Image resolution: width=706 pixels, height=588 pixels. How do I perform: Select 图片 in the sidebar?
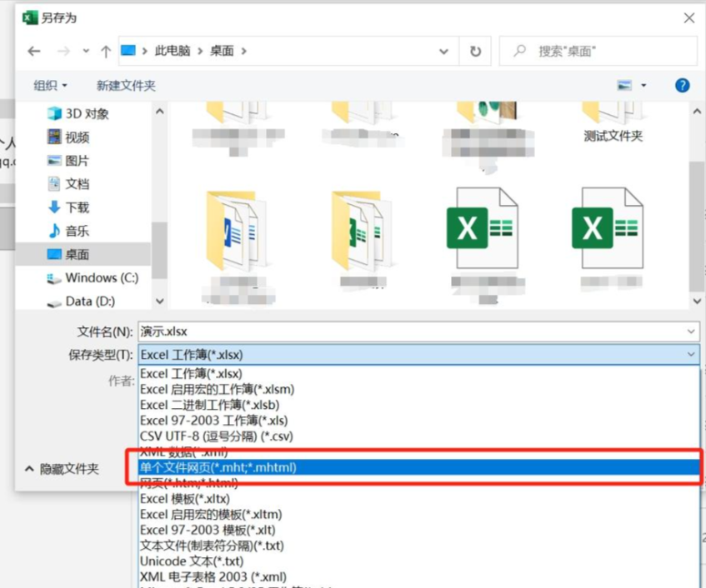pyautogui.click(x=68, y=161)
